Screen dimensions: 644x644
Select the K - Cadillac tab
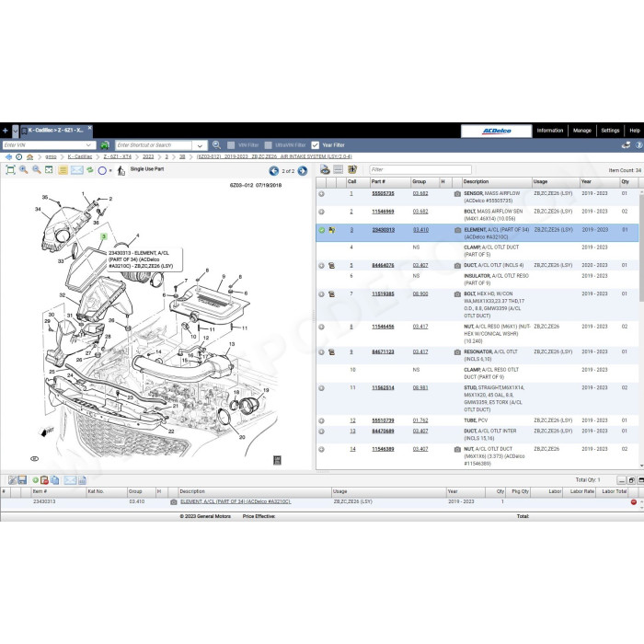tap(55, 131)
